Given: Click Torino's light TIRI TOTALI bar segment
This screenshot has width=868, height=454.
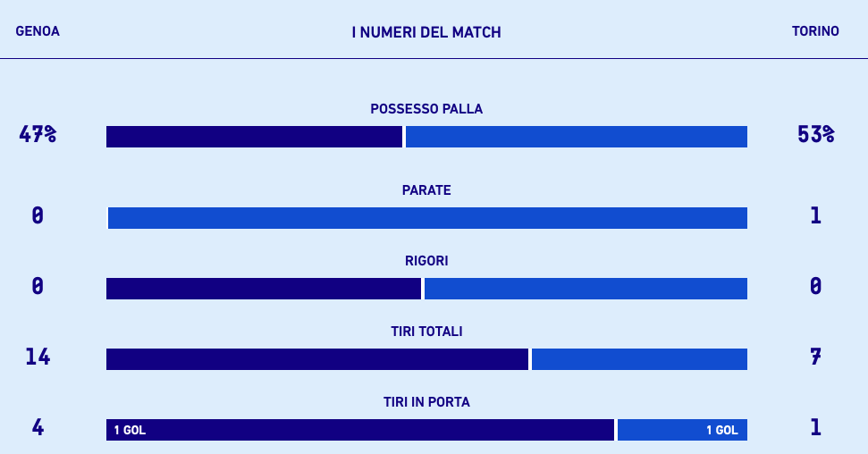Looking at the screenshot, I should tap(639, 359).
